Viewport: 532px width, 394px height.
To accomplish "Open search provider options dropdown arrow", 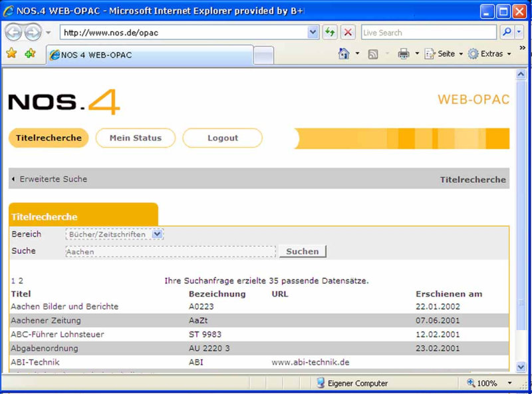I will tap(519, 33).
